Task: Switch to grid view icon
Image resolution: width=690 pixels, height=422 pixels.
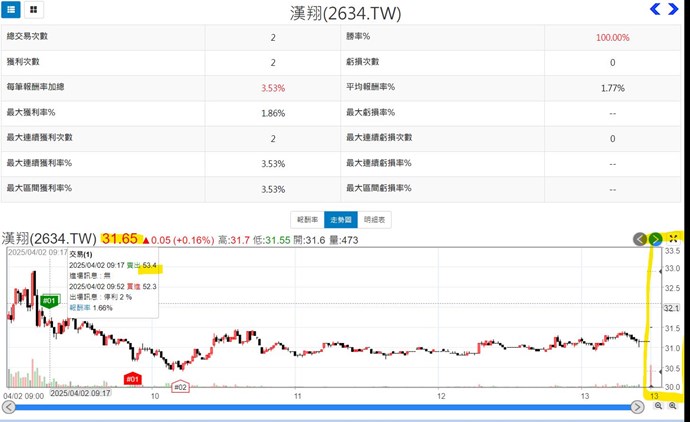Action: pos(33,9)
